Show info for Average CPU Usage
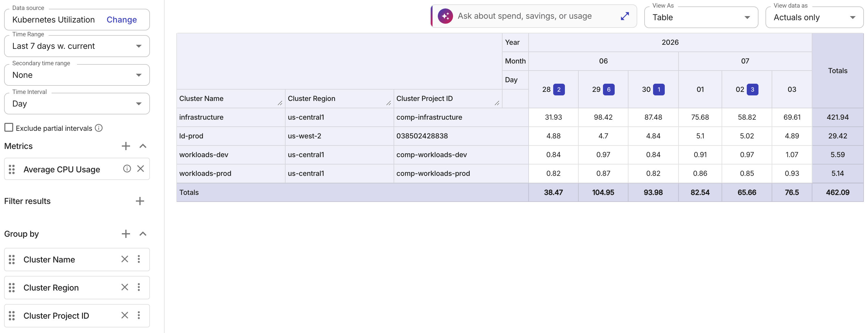 coord(127,169)
